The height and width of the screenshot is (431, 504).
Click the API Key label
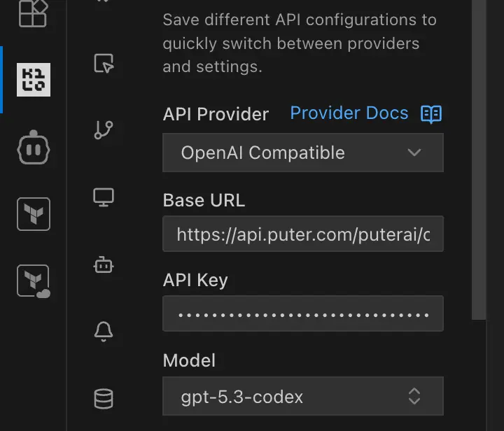click(x=195, y=281)
